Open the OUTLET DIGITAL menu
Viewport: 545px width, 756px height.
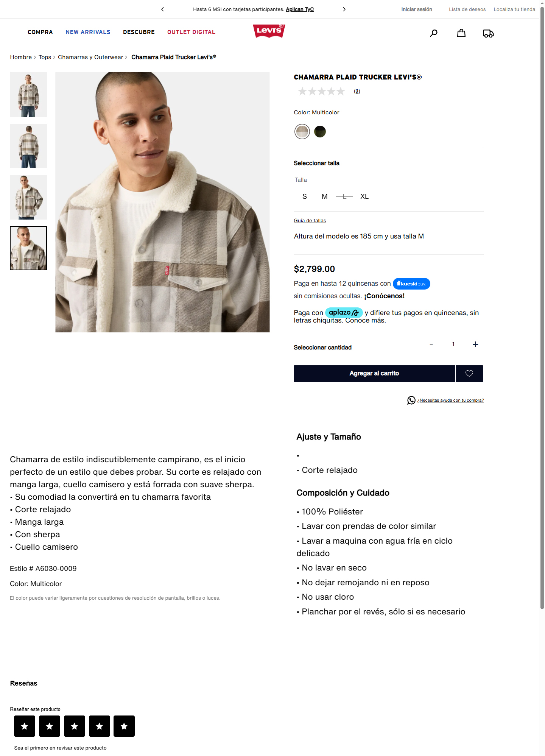pyautogui.click(x=191, y=32)
